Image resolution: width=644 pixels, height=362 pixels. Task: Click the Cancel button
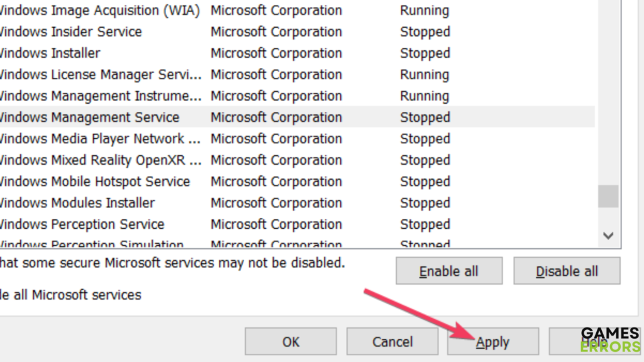pos(392,342)
